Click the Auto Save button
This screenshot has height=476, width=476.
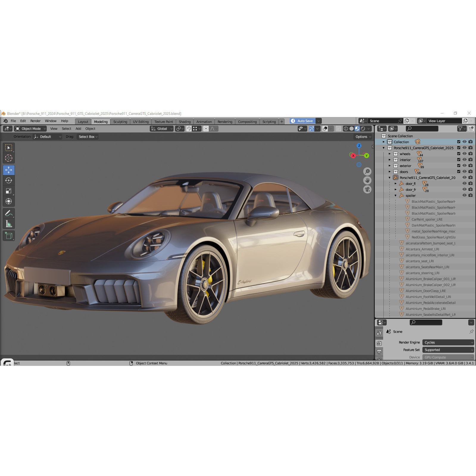pos(302,121)
